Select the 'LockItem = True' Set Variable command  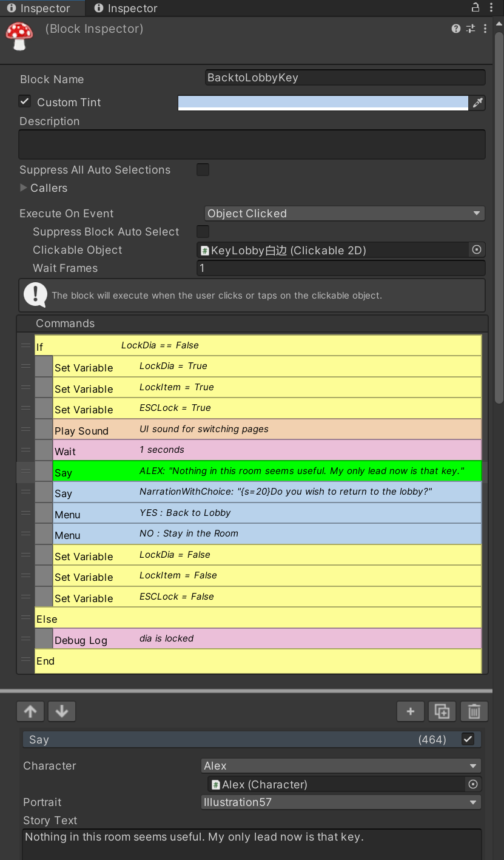click(267, 387)
